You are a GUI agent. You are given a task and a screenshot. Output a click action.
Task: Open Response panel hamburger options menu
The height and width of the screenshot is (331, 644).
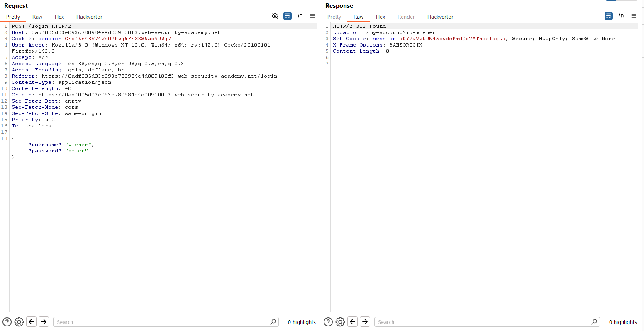click(634, 16)
